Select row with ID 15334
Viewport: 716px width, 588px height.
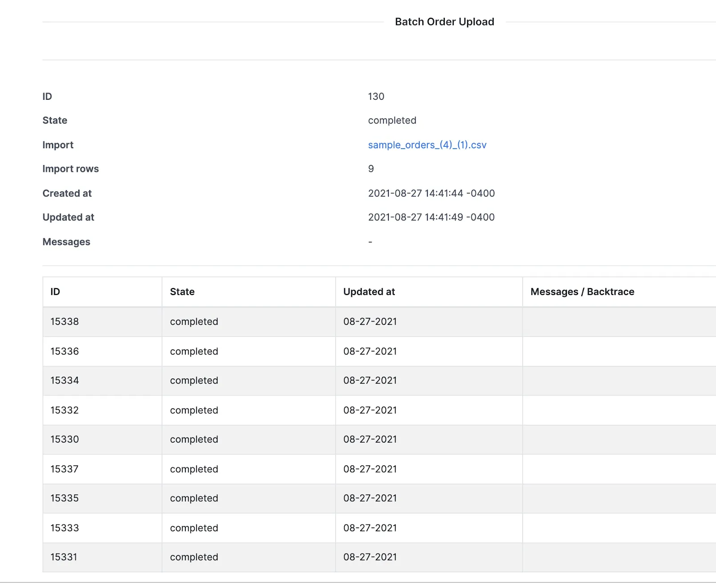pyautogui.click(x=379, y=381)
